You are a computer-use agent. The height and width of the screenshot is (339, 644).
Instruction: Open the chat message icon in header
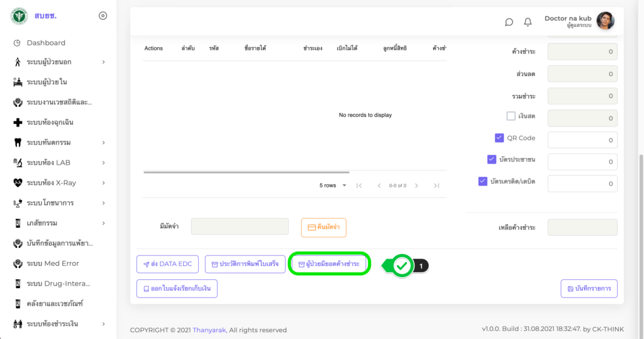click(x=509, y=22)
